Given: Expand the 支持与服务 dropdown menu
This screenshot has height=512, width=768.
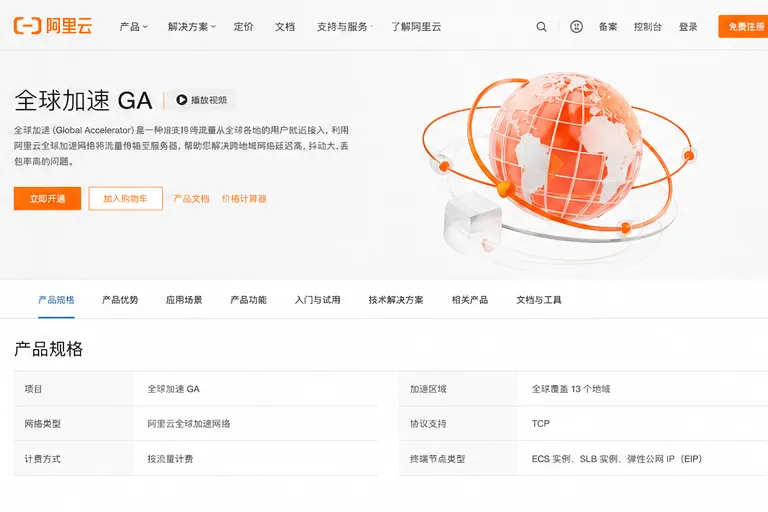Looking at the screenshot, I should coord(345,27).
